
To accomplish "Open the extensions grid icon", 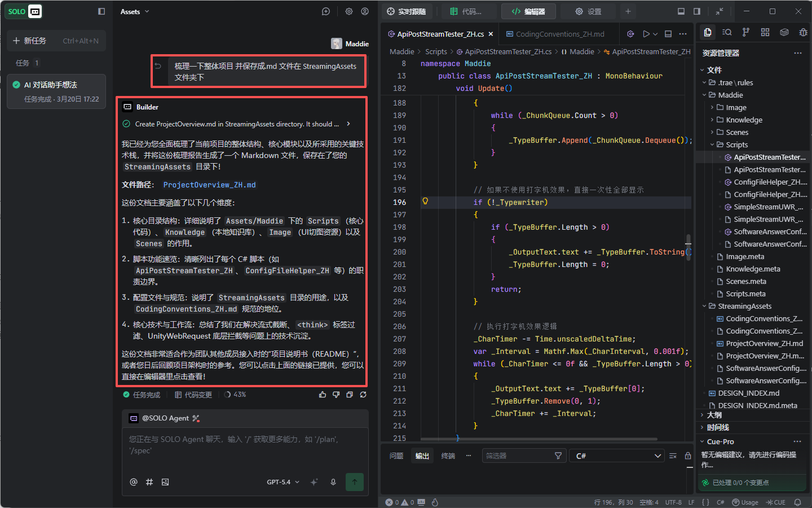I will pos(765,32).
